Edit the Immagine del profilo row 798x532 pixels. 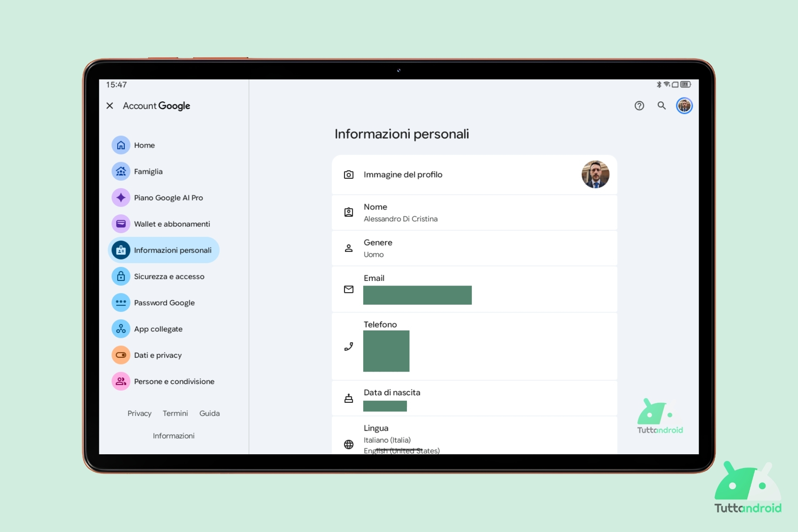pyautogui.click(x=474, y=175)
